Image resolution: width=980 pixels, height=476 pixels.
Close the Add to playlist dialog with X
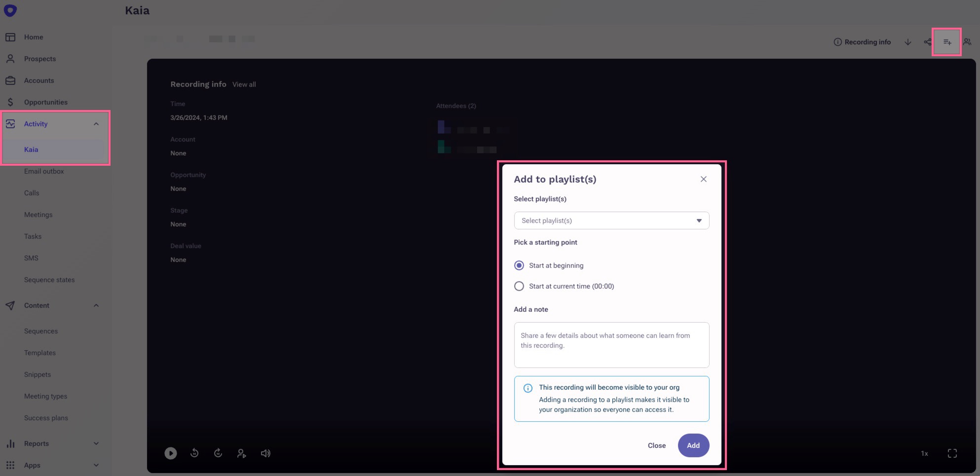(704, 179)
